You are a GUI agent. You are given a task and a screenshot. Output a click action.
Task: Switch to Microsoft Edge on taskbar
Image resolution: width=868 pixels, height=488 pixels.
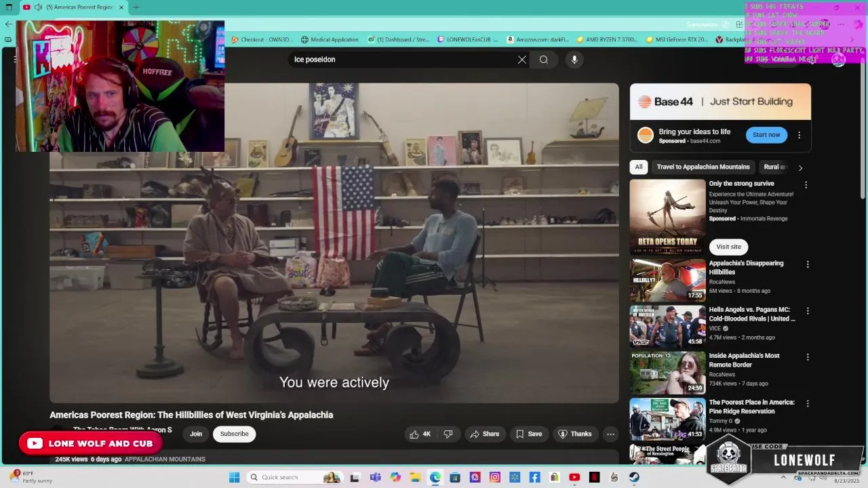click(435, 477)
